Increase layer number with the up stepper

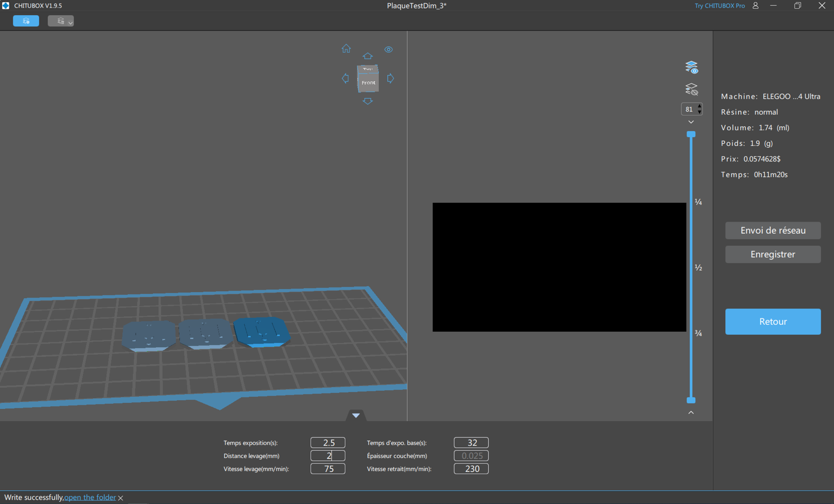coord(700,107)
